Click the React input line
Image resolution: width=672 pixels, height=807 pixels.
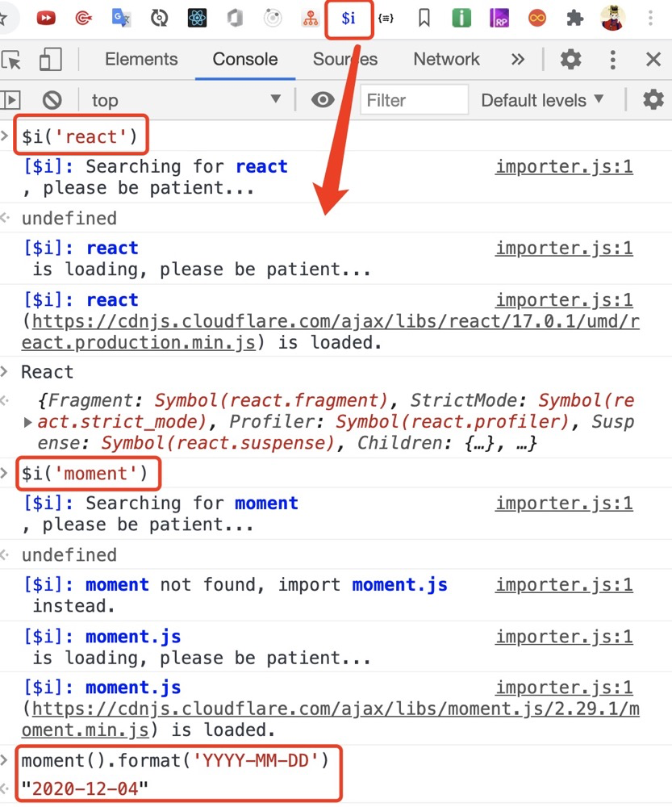point(48,371)
